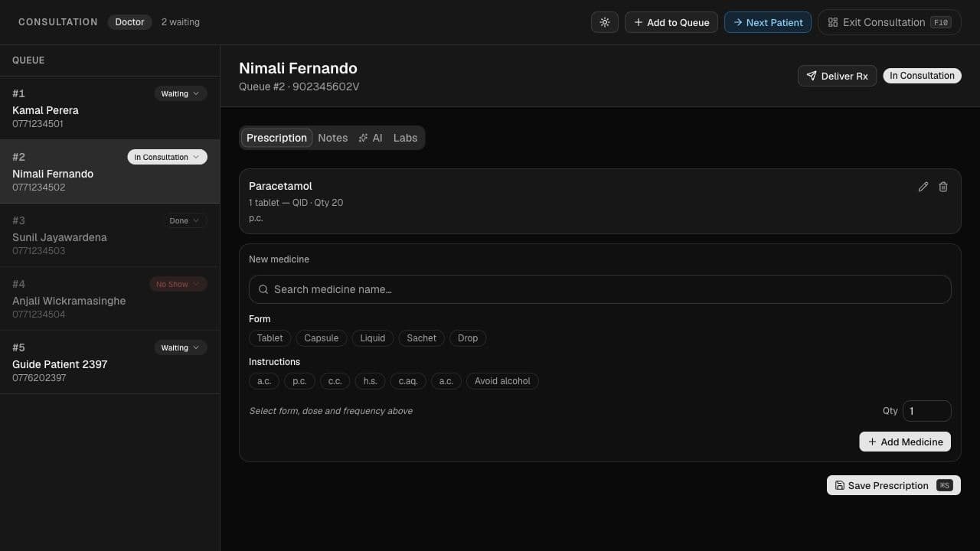Viewport: 980px width, 551px height.
Task: Go to Next Patient
Action: click(768, 22)
